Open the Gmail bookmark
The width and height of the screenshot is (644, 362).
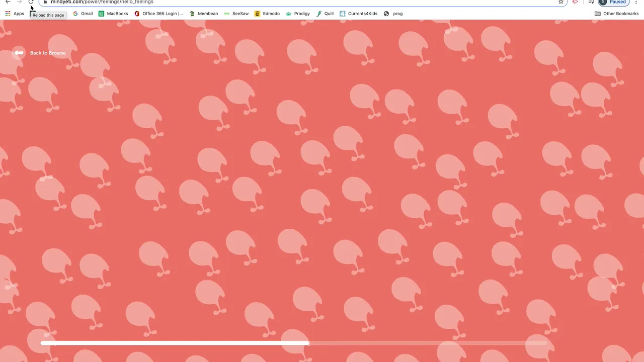83,14
